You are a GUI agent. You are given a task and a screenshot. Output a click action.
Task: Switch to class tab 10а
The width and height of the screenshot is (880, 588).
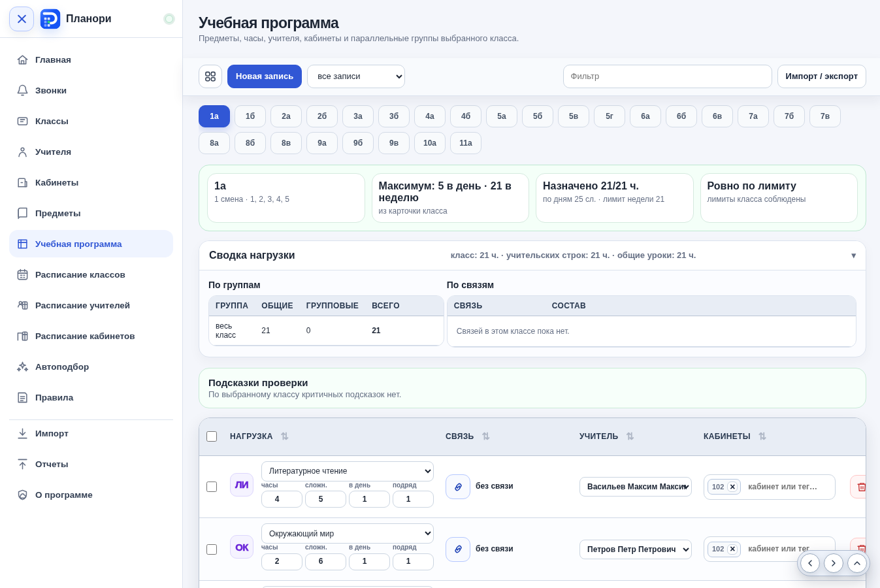(x=430, y=143)
